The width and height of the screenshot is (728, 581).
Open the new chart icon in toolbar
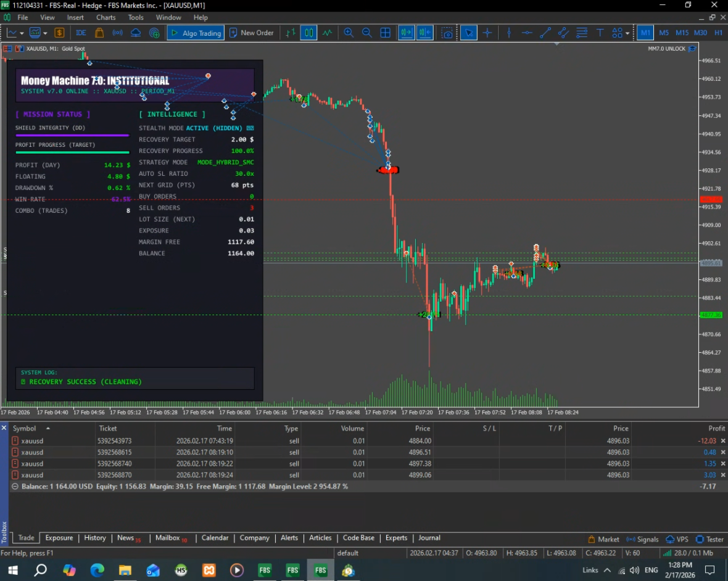(12, 33)
